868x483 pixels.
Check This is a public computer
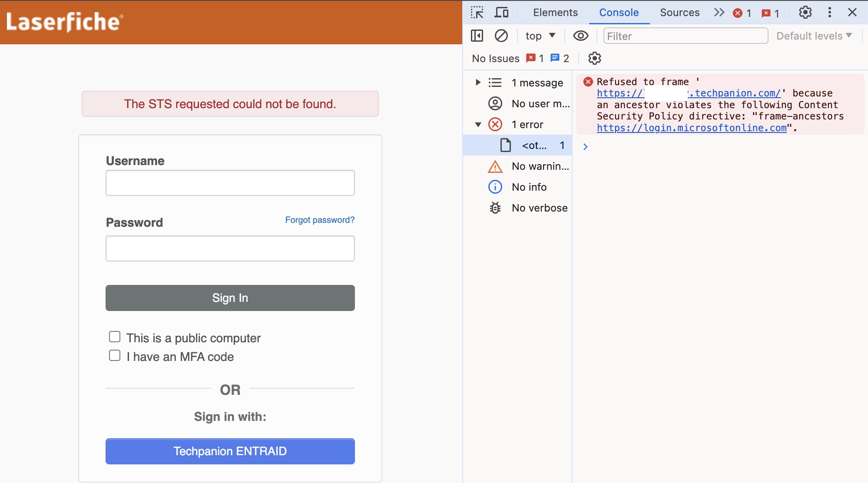pyautogui.click(x=115, y=337)
